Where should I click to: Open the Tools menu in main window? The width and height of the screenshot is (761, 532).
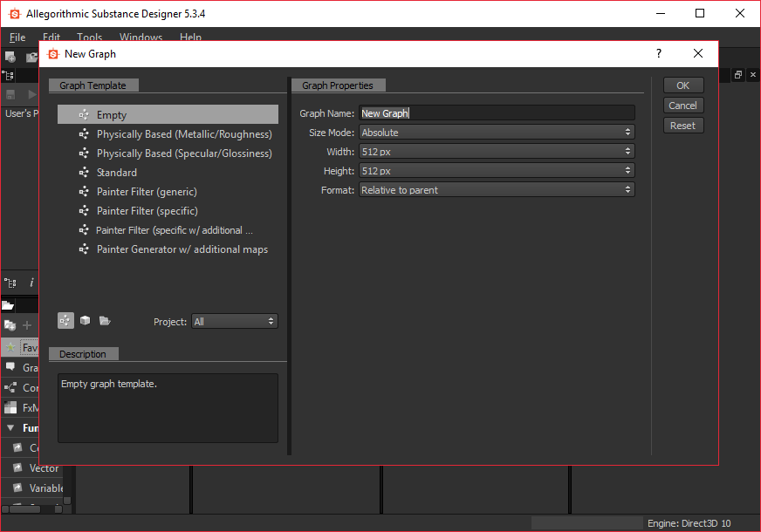(89, 36)
